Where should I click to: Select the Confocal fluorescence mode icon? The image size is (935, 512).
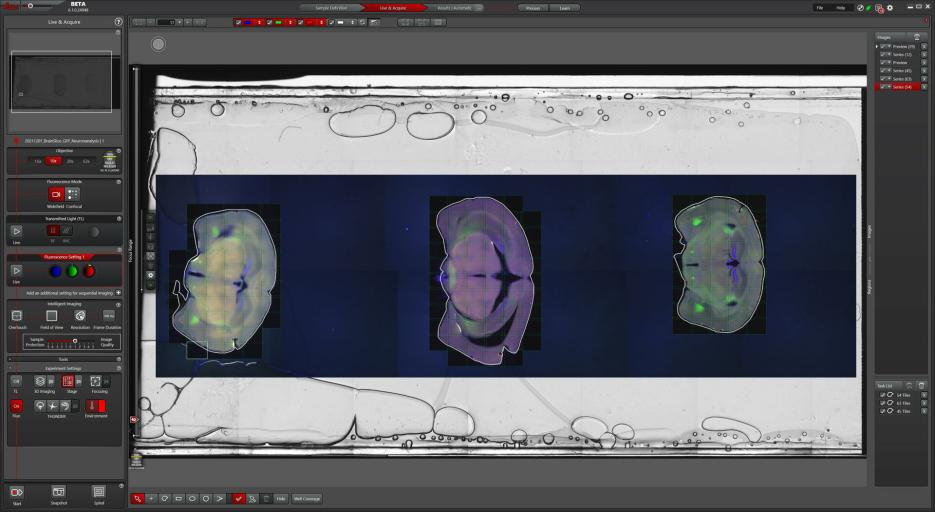[x=73, y=194]
